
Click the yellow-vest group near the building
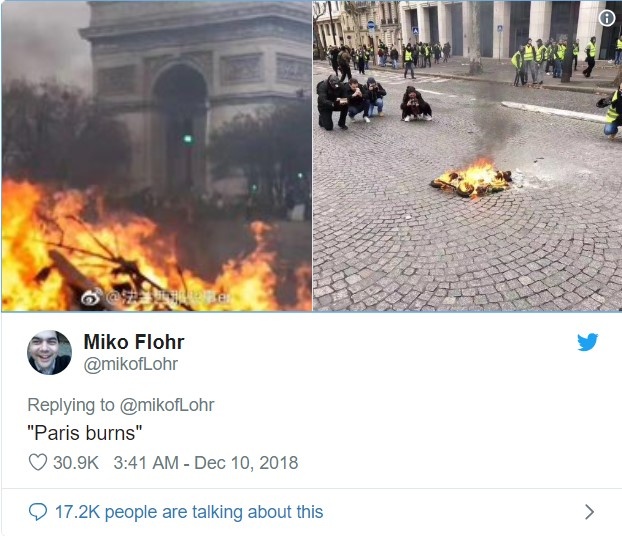point(553,60)
